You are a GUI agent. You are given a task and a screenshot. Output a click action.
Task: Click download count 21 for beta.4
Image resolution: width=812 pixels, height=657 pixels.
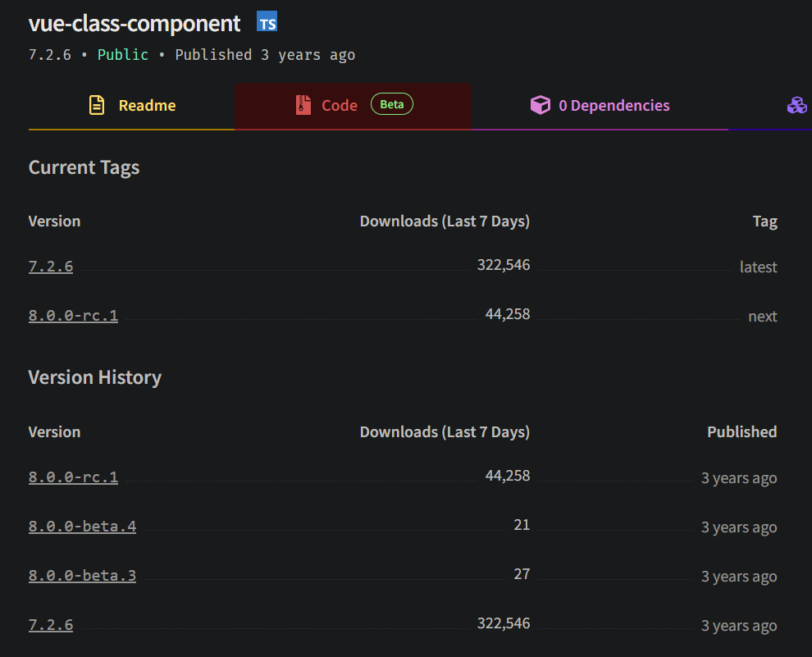[x=522, y=524]
